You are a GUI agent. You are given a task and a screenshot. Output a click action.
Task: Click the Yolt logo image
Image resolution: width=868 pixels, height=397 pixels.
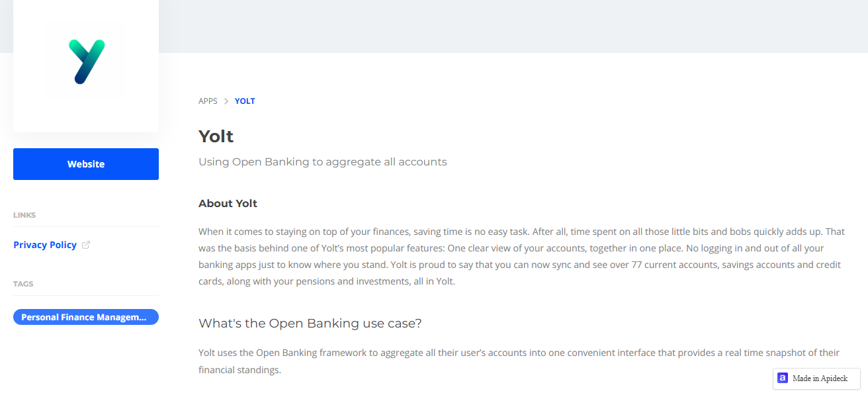point(87,62)
